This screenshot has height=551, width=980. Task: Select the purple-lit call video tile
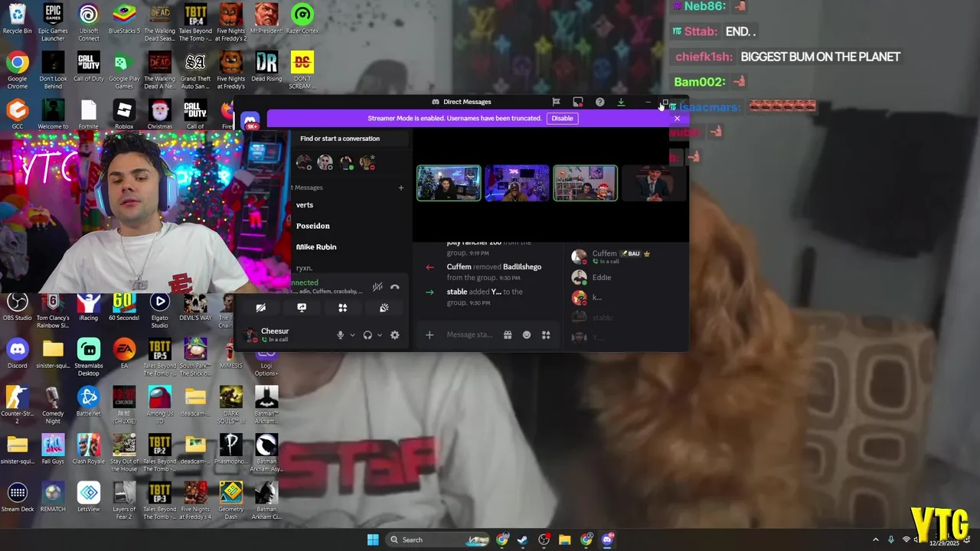click(517, 183)
